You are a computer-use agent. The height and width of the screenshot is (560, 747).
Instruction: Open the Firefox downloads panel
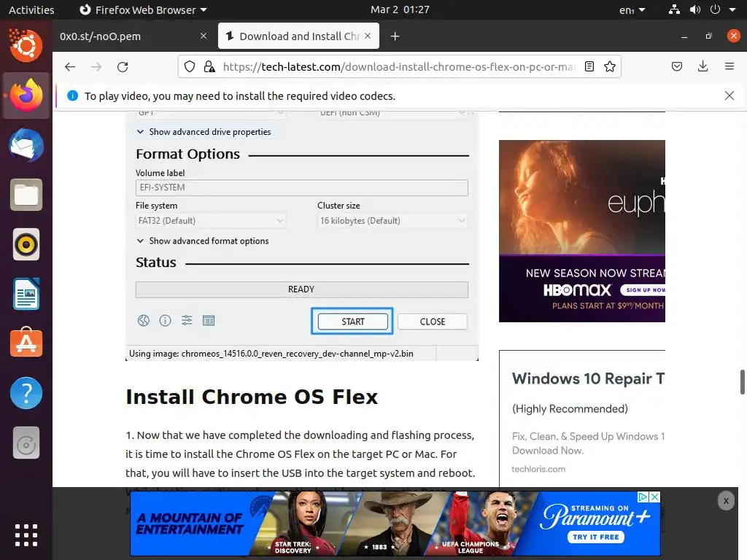tap(703, 66)
